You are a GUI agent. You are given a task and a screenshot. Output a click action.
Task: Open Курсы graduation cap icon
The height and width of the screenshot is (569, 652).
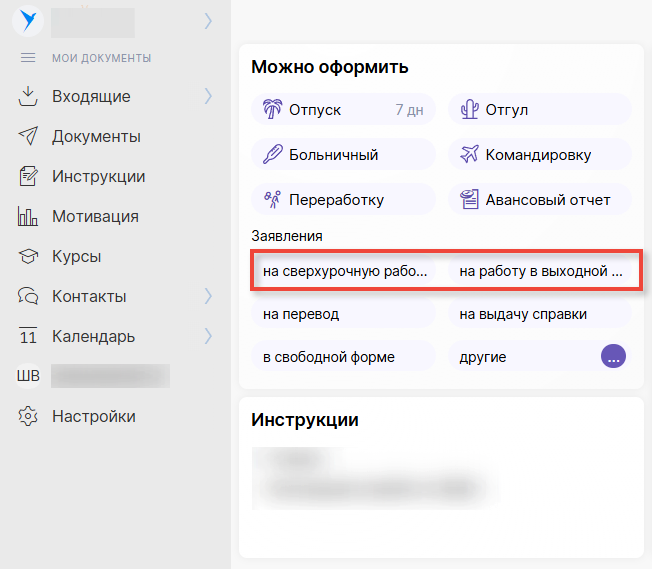[x=28, y=257]
